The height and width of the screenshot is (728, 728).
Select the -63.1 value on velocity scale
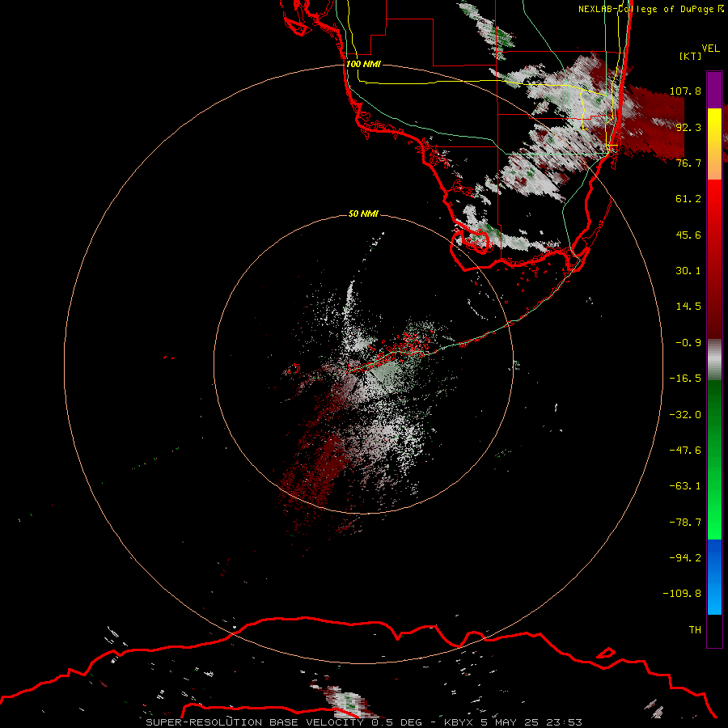coord(685,486)
